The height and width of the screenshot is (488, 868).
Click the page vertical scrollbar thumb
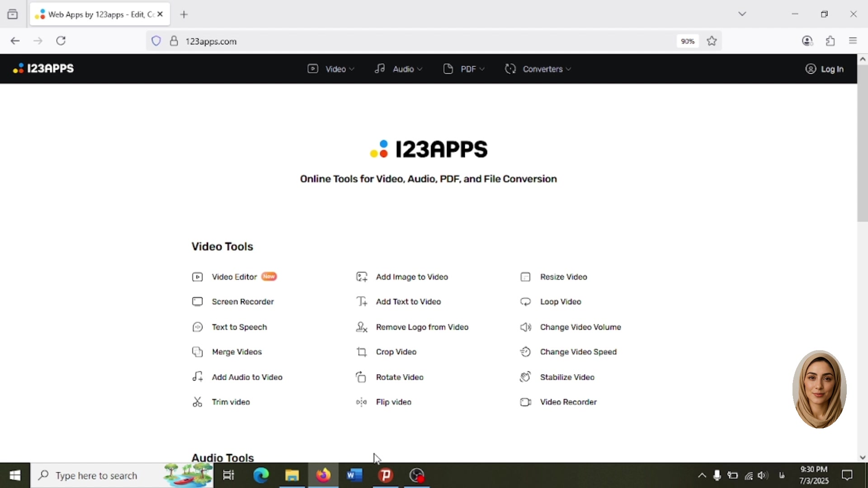863,143
